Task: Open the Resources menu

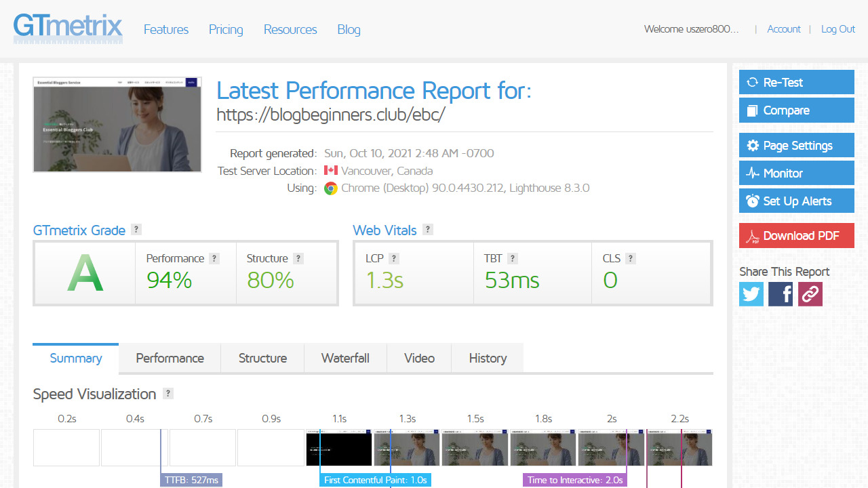Action: [x=290, y=29]
